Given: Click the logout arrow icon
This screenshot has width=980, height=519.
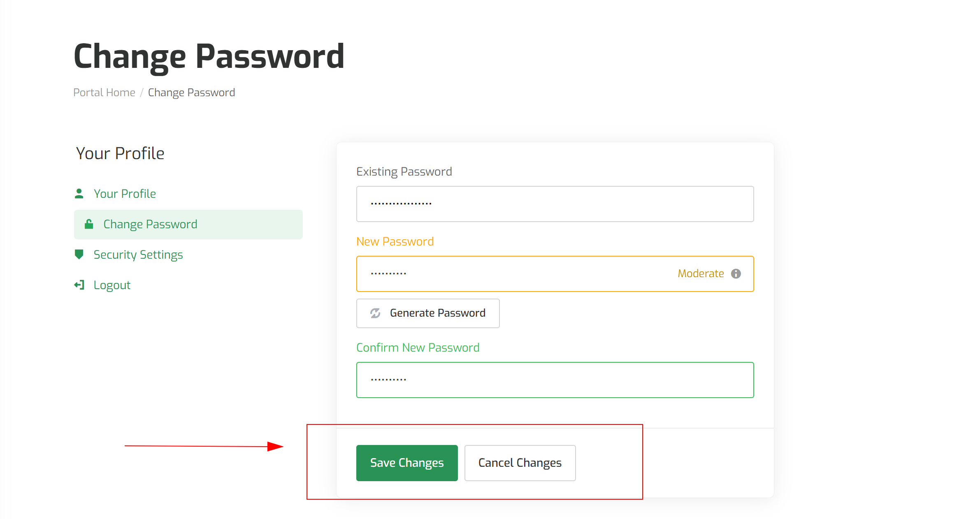Looking at the screenshot, I should tap(79, 285).
